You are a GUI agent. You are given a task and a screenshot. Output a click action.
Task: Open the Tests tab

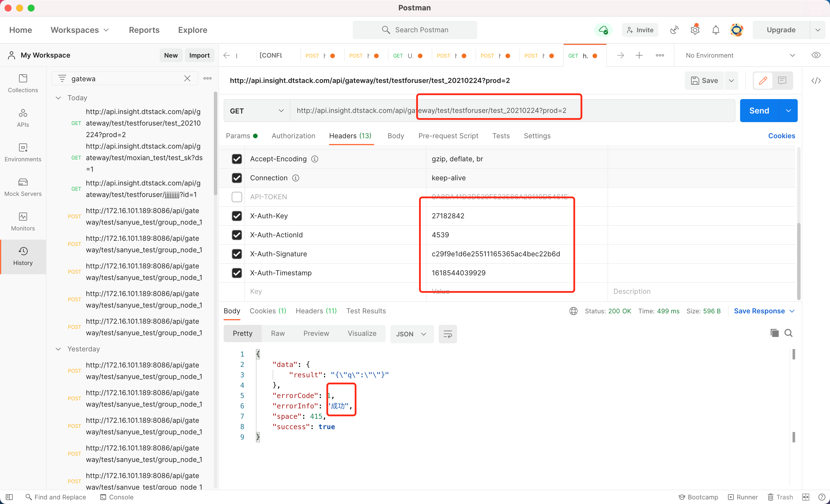coord(501,136)
